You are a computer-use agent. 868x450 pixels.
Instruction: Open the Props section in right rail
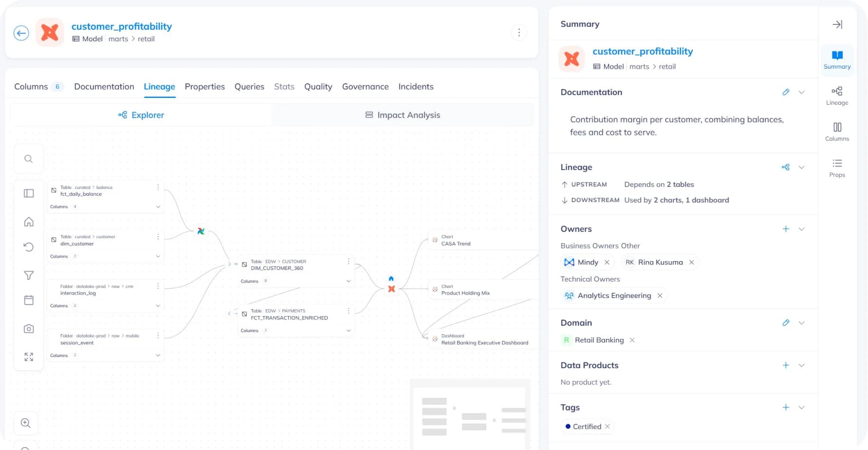pyautogui.click(x=837, y=168)
